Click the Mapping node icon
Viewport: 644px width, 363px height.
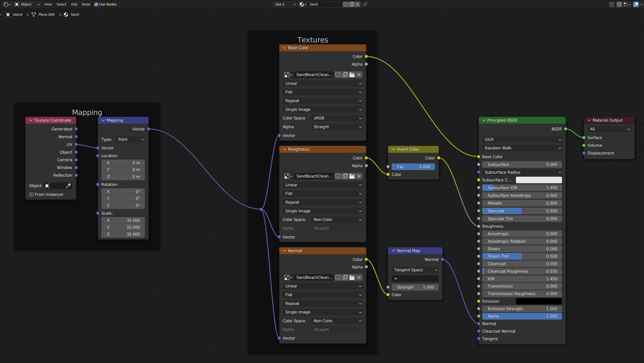[103, 120]
